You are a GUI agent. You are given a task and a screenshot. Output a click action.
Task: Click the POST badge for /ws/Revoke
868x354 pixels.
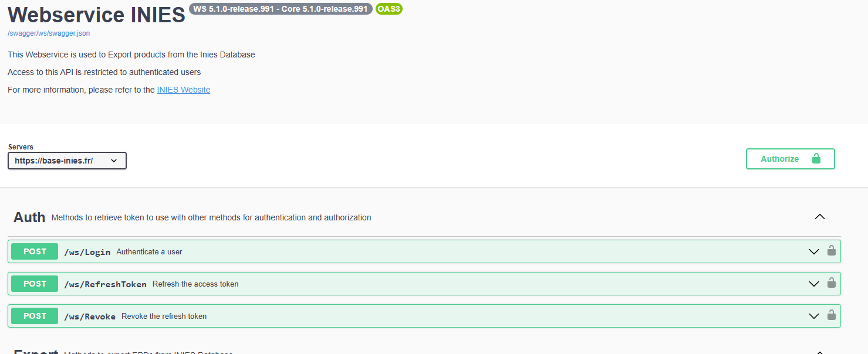point(35,316)
